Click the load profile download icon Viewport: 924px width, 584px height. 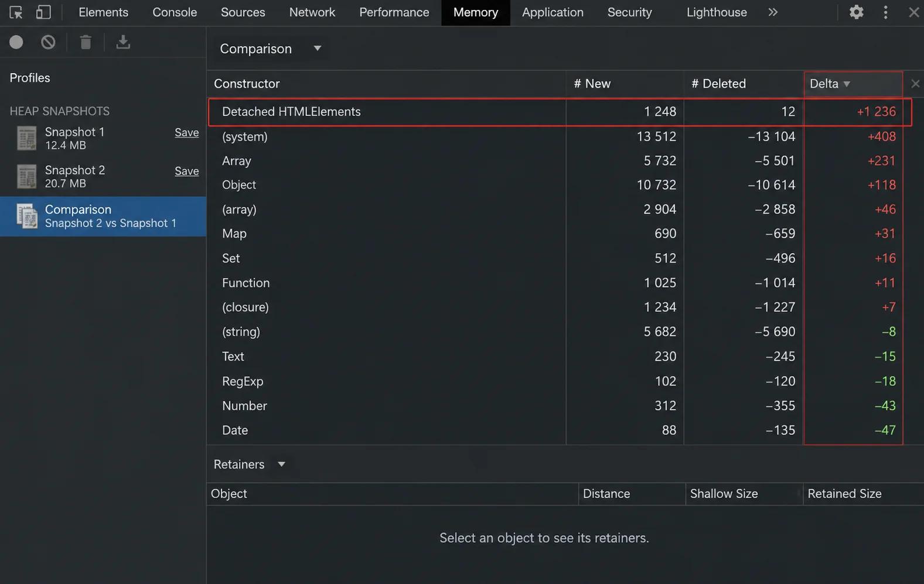[123, 42]
